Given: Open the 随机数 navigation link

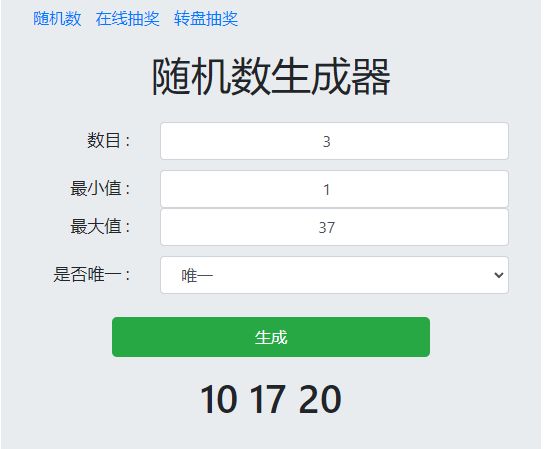Looking at the screenshot, I should 57,19.
